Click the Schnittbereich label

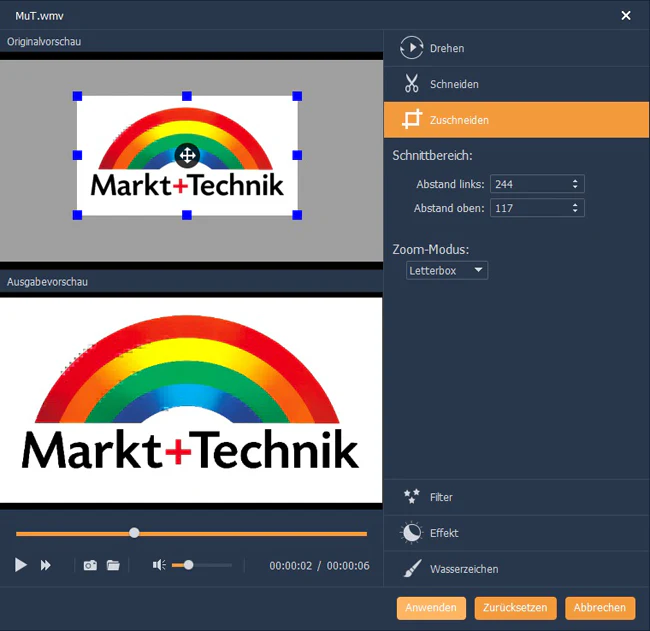pos(432,155)
